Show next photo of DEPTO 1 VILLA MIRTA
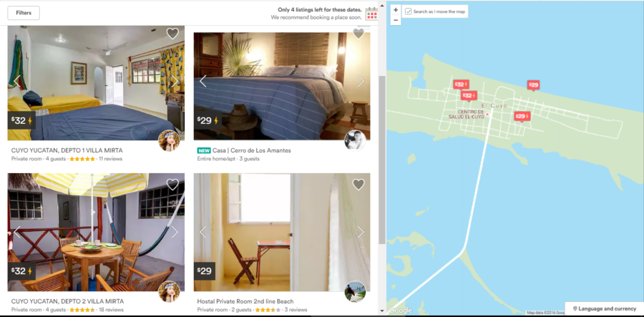Screen dimensions: 644x317 click(x=175, y=81)
